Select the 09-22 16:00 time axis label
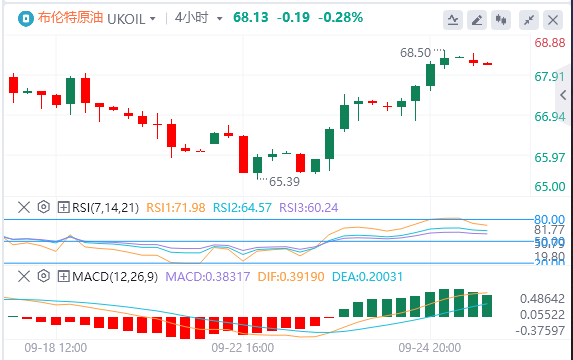This screenshot has height=360, width=573. pos(243,348)
